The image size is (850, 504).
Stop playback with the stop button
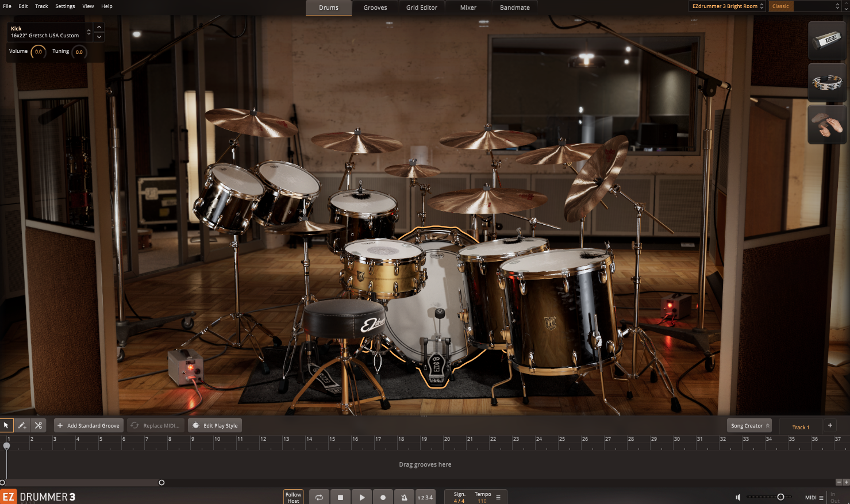pyautogui.click(x=340, y=497)
